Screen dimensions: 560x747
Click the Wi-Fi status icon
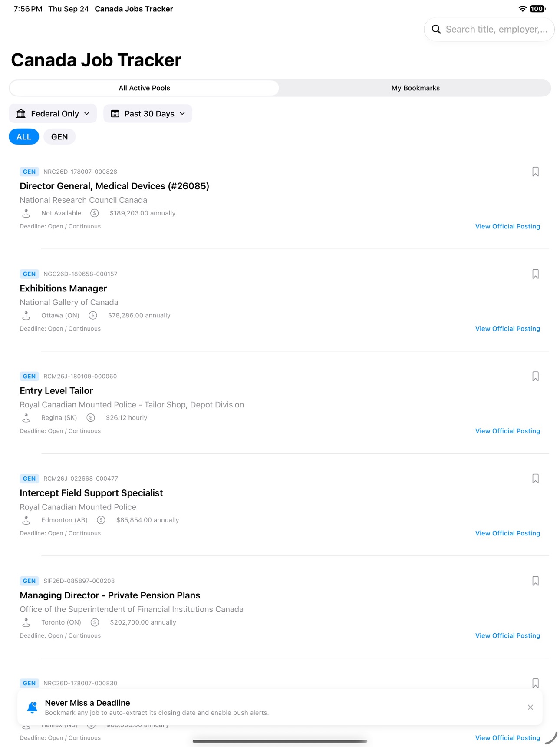point(523,9)
